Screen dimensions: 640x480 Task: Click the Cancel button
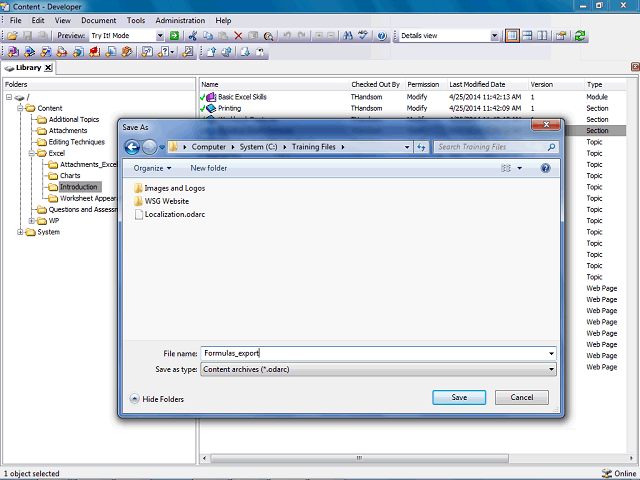522,398
